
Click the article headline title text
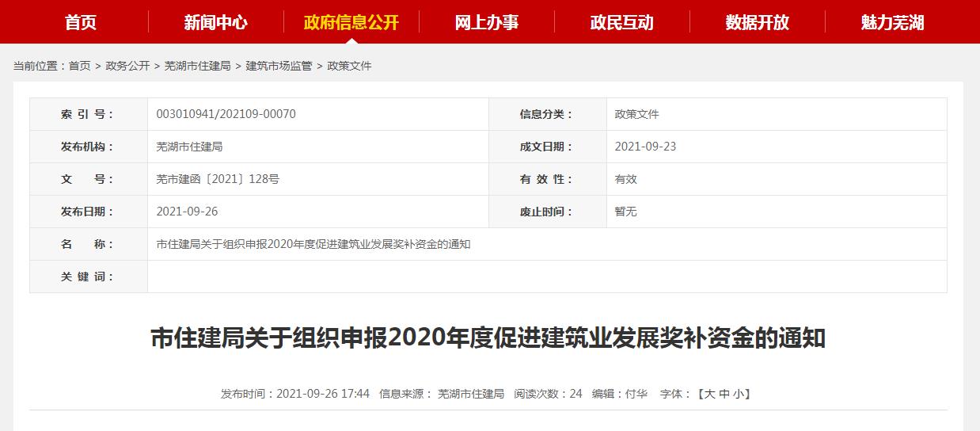(488, 339)
